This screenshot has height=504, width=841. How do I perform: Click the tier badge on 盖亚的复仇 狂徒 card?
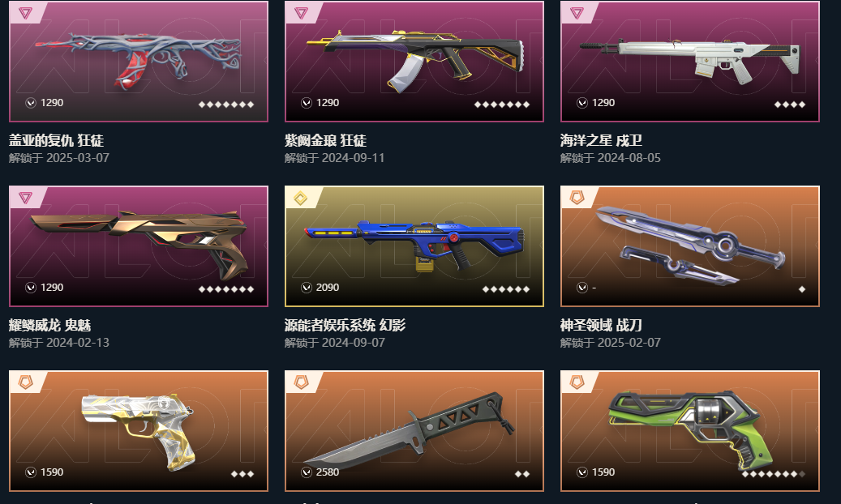[25, 13]
